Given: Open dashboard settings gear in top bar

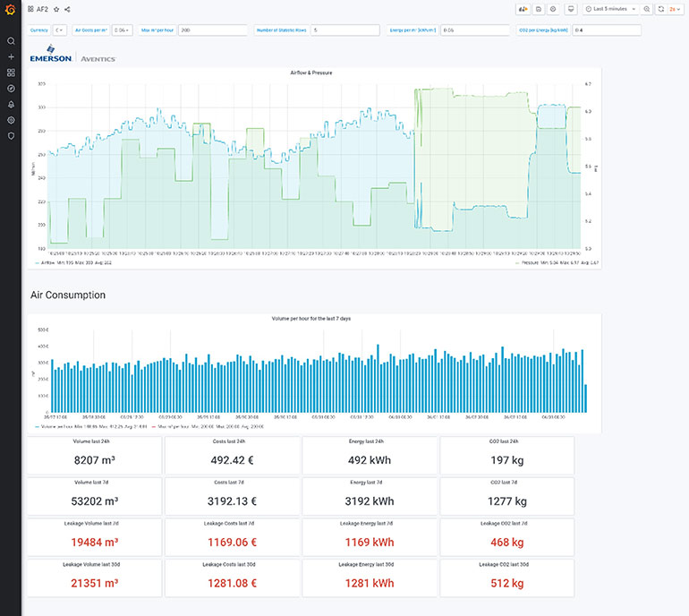Looking at the screenshot, I should point(553,9).
